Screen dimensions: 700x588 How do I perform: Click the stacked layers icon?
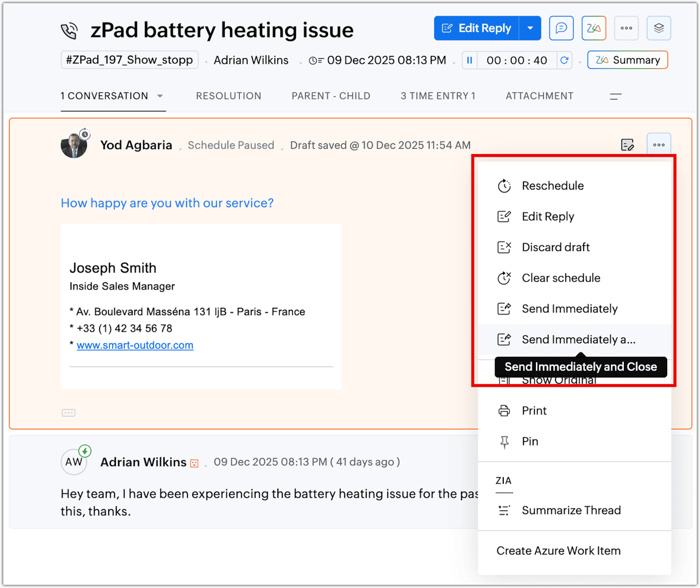(658, 28)
